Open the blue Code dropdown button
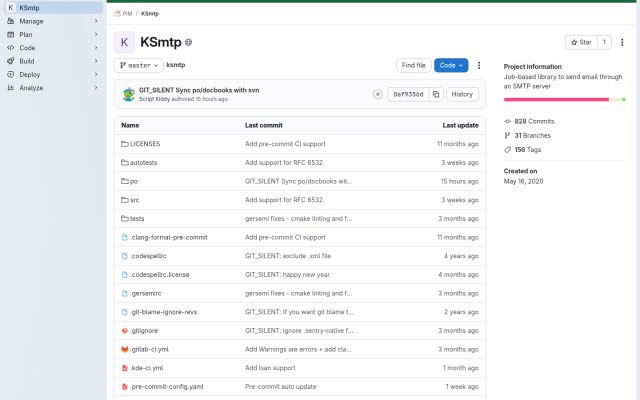Image resolution: width=640 pixels, height=400 pixels. click(x=451, y=65)
